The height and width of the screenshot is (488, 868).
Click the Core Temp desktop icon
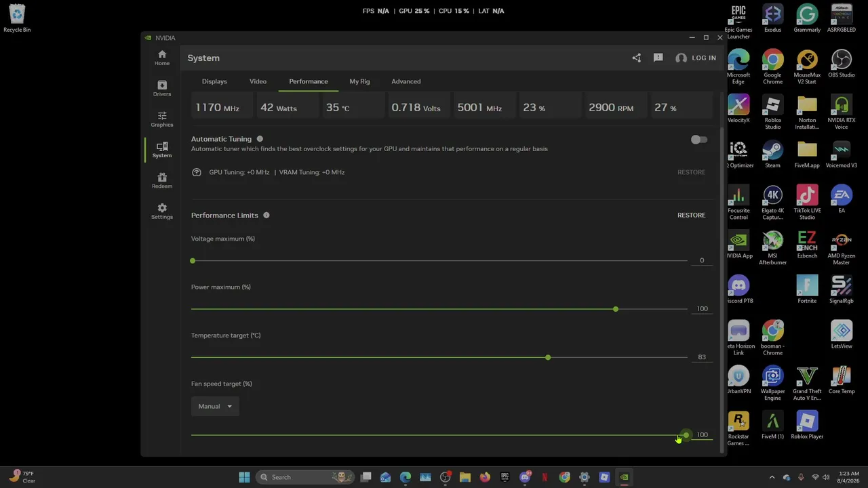tap(842, 380)
